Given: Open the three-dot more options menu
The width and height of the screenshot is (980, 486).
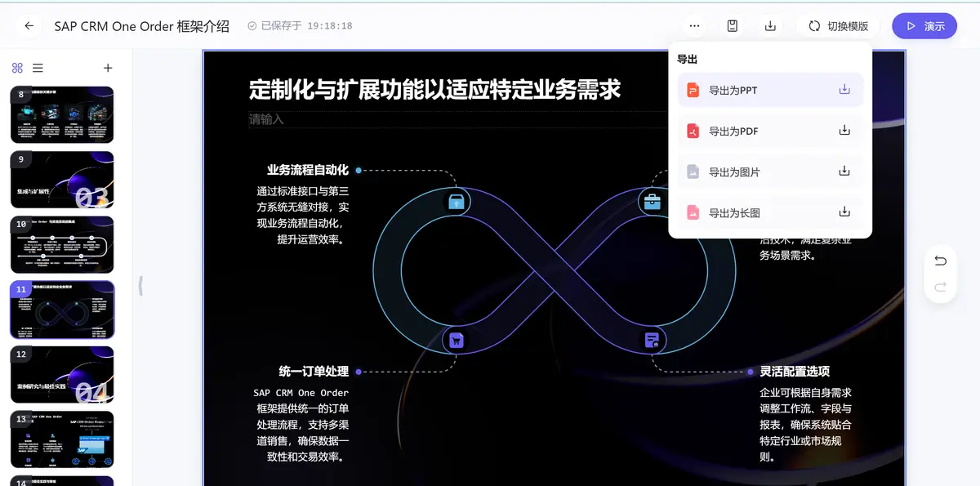Looking at the screenshot, I should point(694,26).
